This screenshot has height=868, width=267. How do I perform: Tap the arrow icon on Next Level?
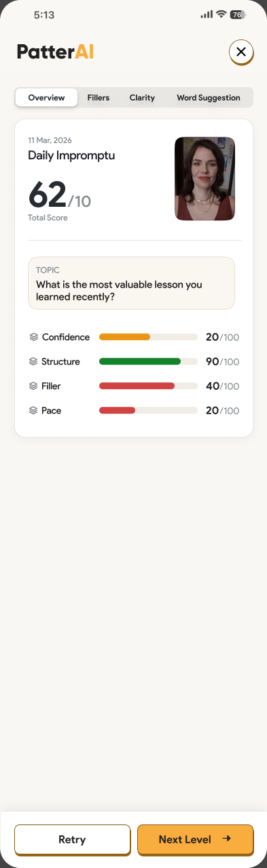click(227, 839)
